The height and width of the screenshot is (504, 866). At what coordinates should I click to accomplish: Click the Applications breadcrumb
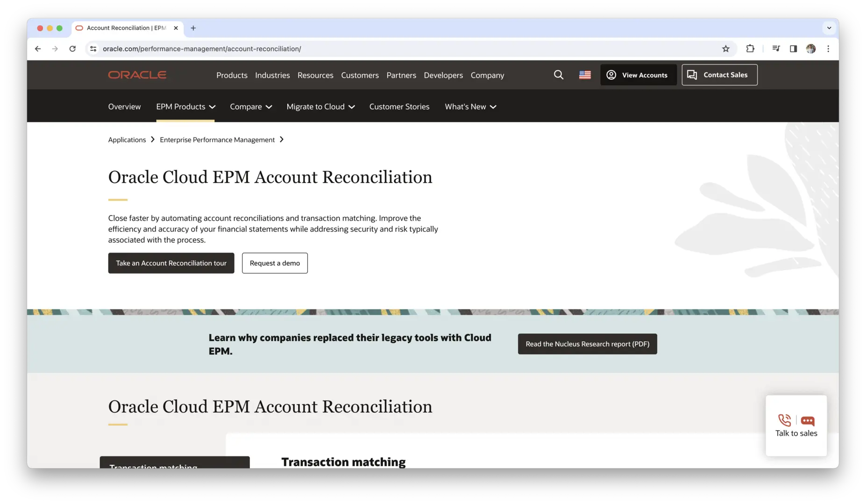tap(127, 140)
